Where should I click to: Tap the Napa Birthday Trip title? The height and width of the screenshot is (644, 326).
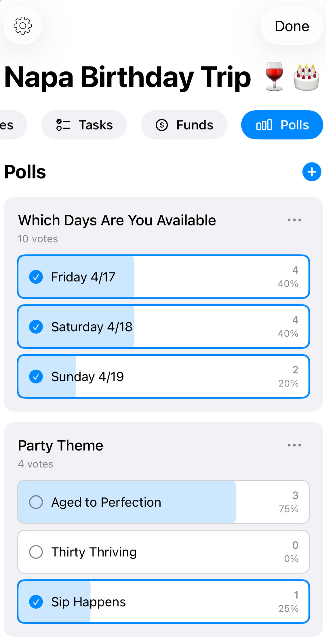128,77
